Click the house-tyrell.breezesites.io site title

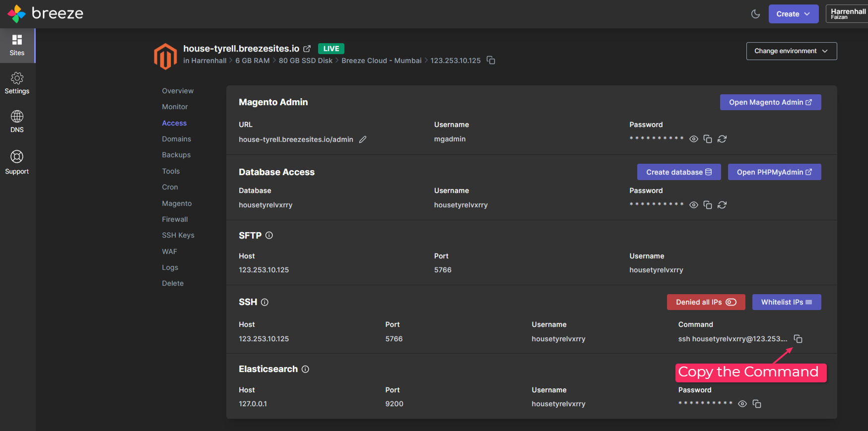(x=241, y=49)
